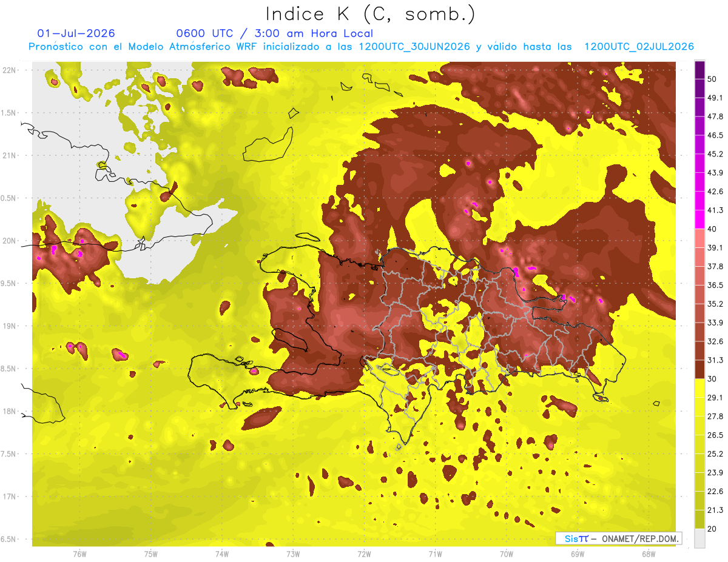Select the date label '01-Jul-2026'
The image size is (728, 562).
tap(76, 33)
